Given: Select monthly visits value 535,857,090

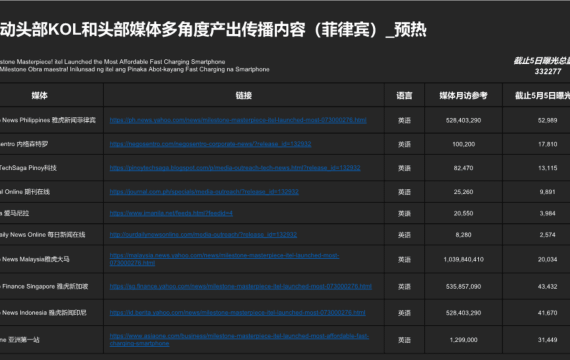Looking at the screenshot, I should pyautogui.click(x=463, y=287).
